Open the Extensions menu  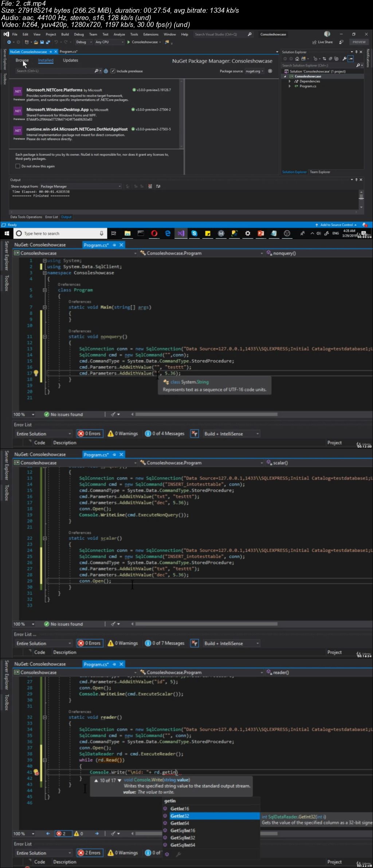click(151, 34)
